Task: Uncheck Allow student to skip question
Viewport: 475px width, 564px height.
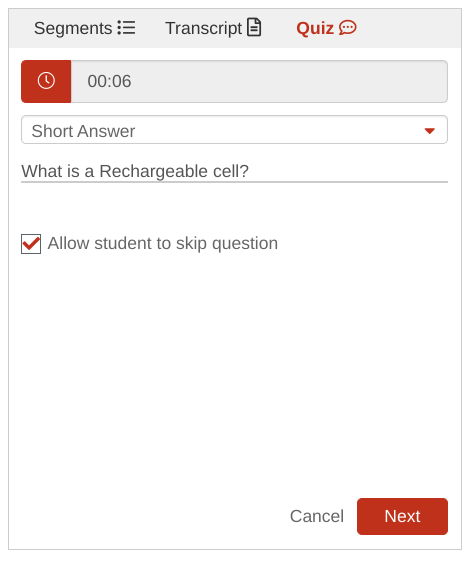Action: point(31,244)
